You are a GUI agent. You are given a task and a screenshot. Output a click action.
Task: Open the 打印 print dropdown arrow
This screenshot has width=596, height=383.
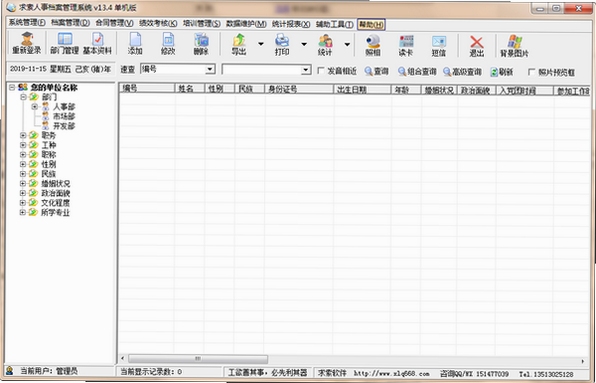pos(304,44)
